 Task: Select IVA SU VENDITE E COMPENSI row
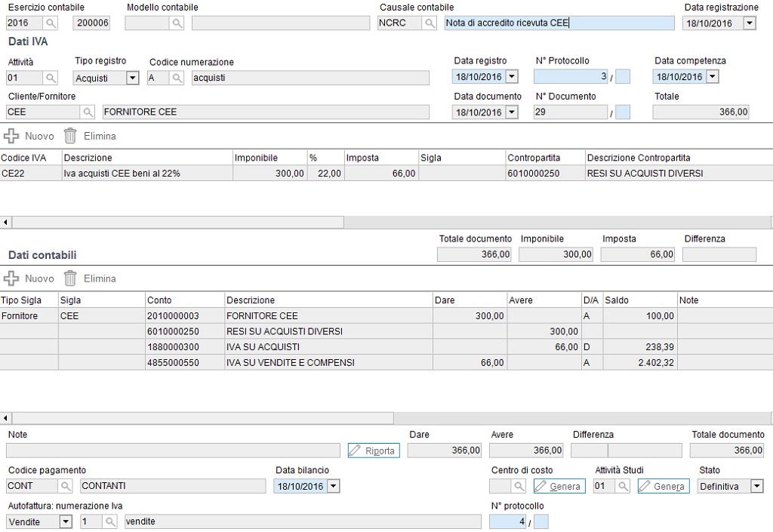pyautogui.click(x=386, y=363)
